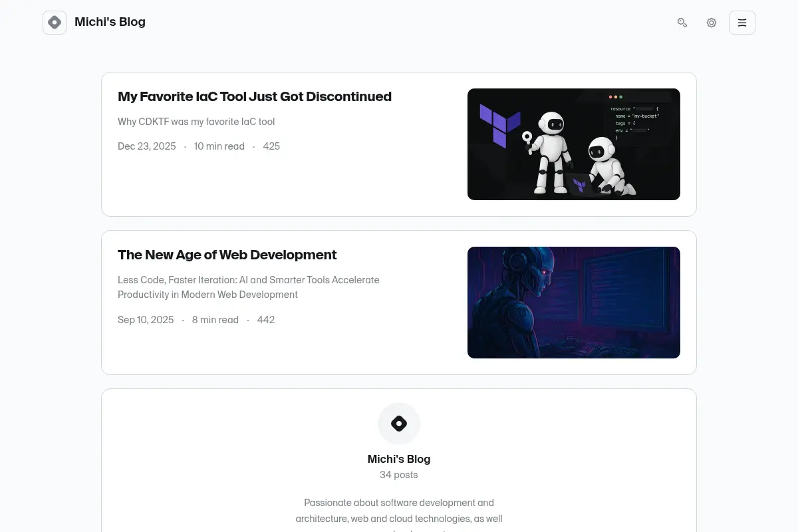
Task: Open "The New Age of Web Development" post
Action: tap(227, 255)
